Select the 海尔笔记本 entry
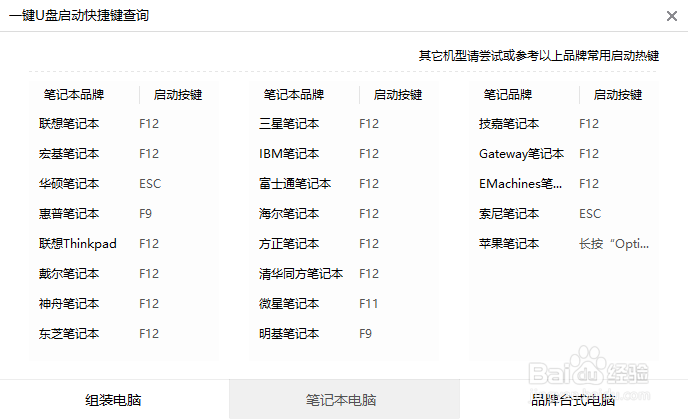The image size is (689, 419). [289, 214]
